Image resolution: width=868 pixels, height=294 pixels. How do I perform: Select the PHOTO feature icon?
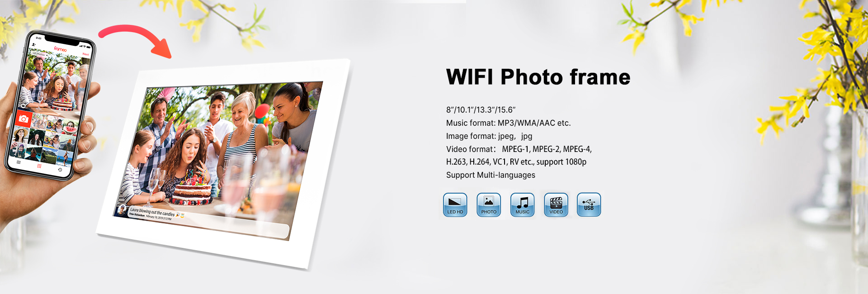[489, 204]
